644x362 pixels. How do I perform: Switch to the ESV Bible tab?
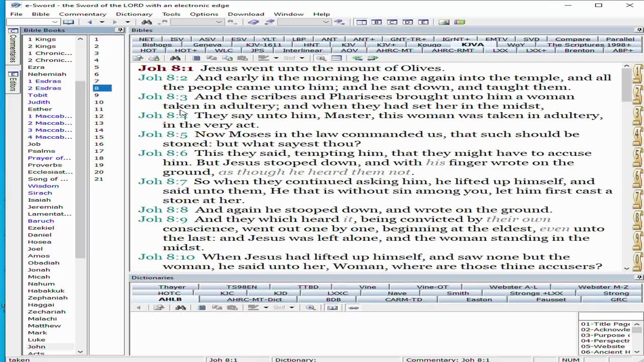pos(238,39)
